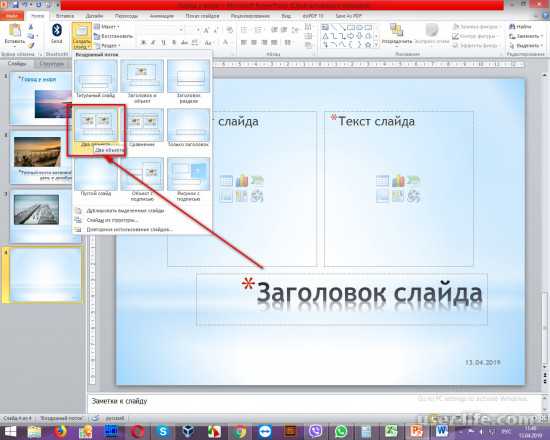Toggle Bold formatting in ribbon
550x440 pixels.
tap(143, 43)
